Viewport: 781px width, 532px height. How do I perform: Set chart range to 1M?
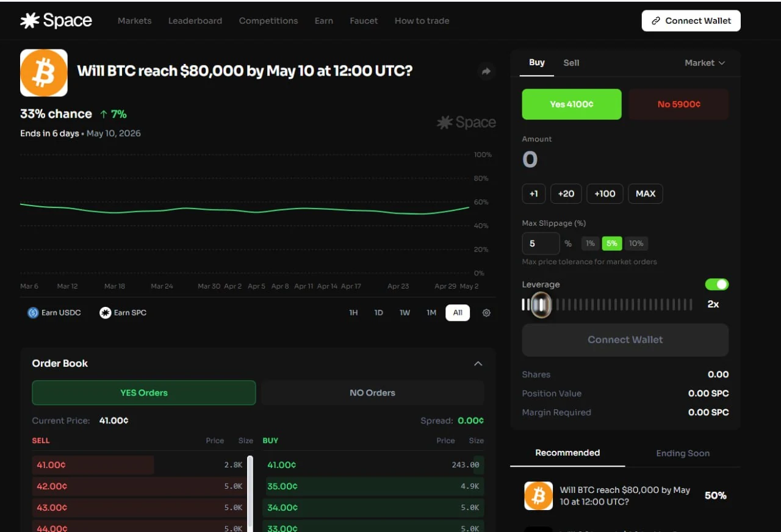[x=431, y=313]
